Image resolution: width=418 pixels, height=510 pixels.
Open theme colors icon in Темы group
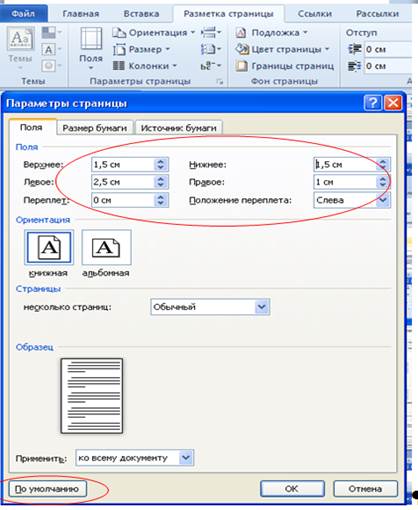[52, 33]
